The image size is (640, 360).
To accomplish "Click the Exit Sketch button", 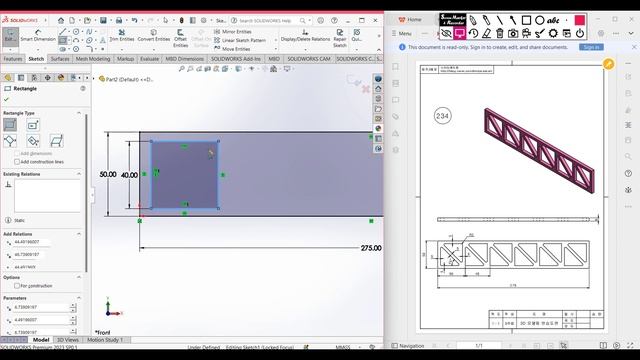I will [10, 36].
